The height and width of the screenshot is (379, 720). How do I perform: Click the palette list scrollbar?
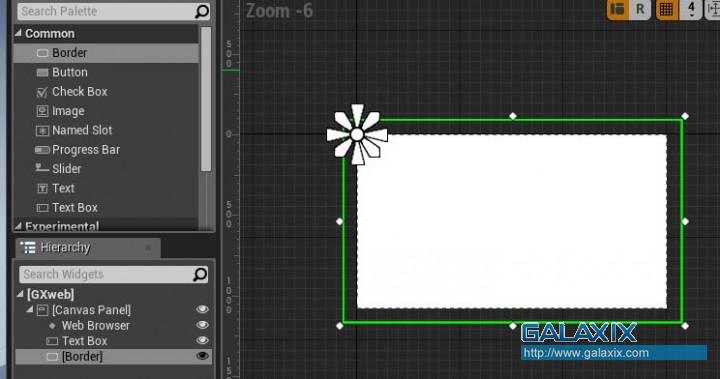206,99
